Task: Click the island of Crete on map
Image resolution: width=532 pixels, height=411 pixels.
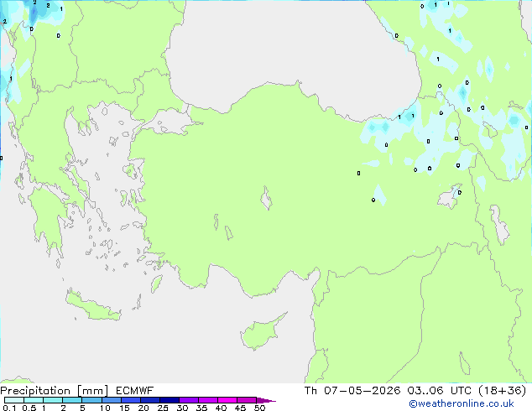Action: (x=93, y=305)
